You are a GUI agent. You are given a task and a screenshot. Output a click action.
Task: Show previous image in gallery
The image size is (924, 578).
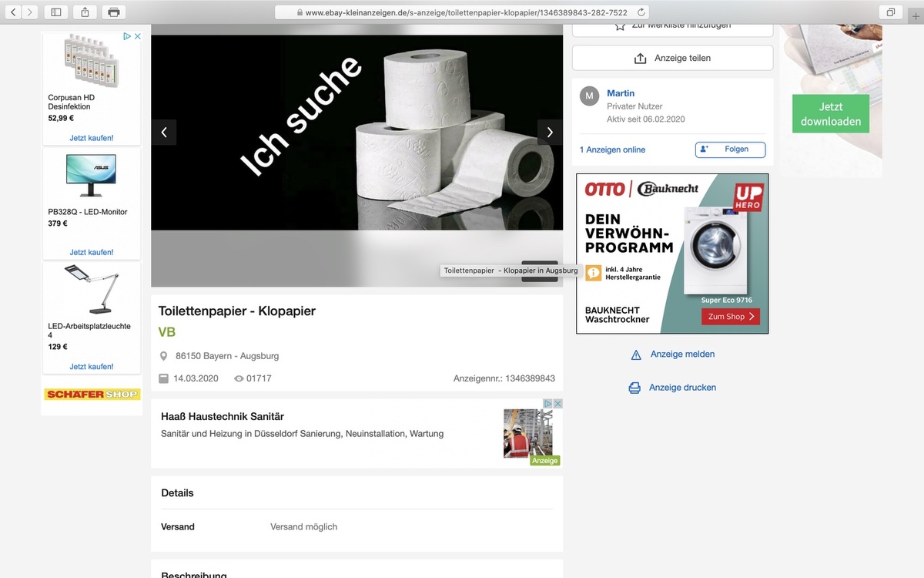click(164, 133)
